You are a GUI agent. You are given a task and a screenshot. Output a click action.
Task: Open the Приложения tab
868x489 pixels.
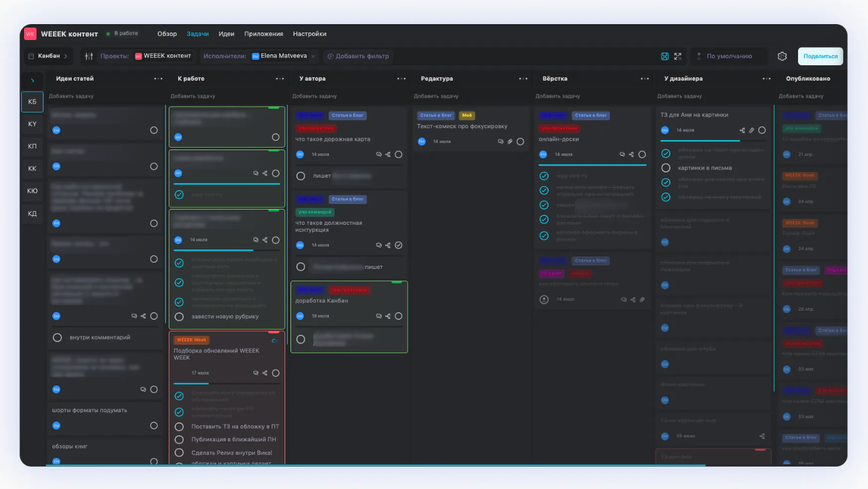click(x=263, y=34)
